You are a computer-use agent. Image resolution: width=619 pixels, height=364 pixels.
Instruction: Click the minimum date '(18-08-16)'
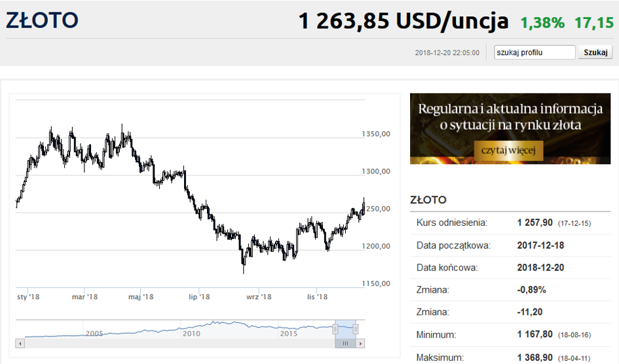(574, 335)
